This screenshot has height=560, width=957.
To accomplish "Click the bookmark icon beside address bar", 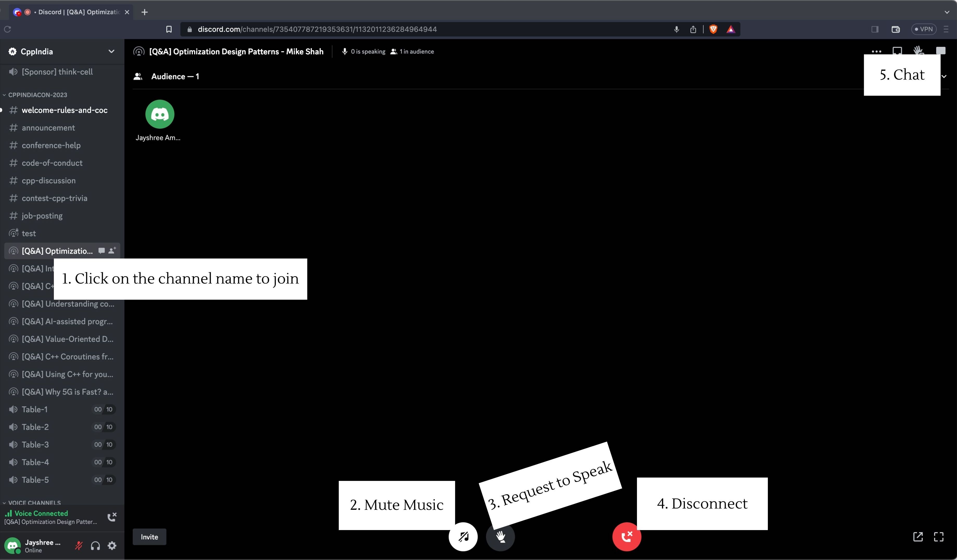I will (169, 29).
